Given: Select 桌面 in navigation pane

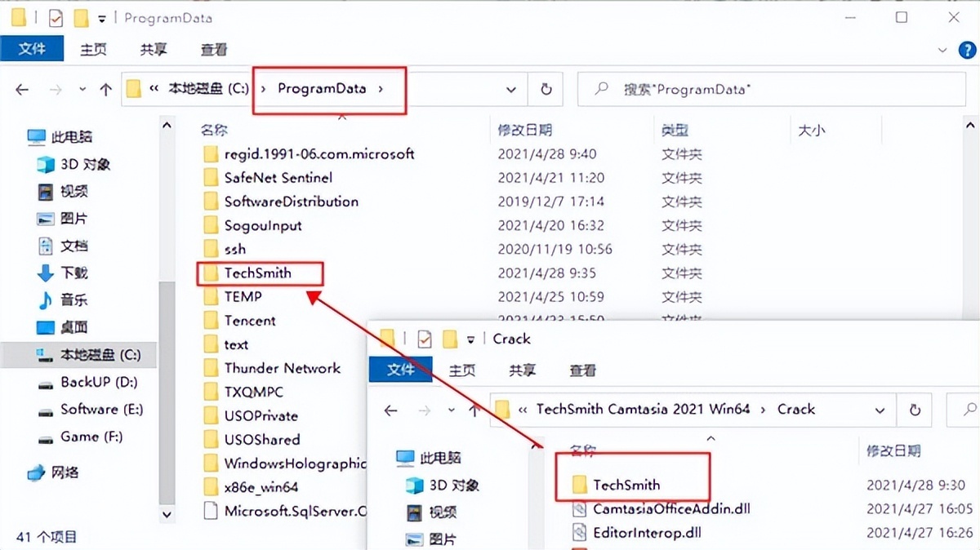Looking at the screenshot, I should (x=63, y=327).
